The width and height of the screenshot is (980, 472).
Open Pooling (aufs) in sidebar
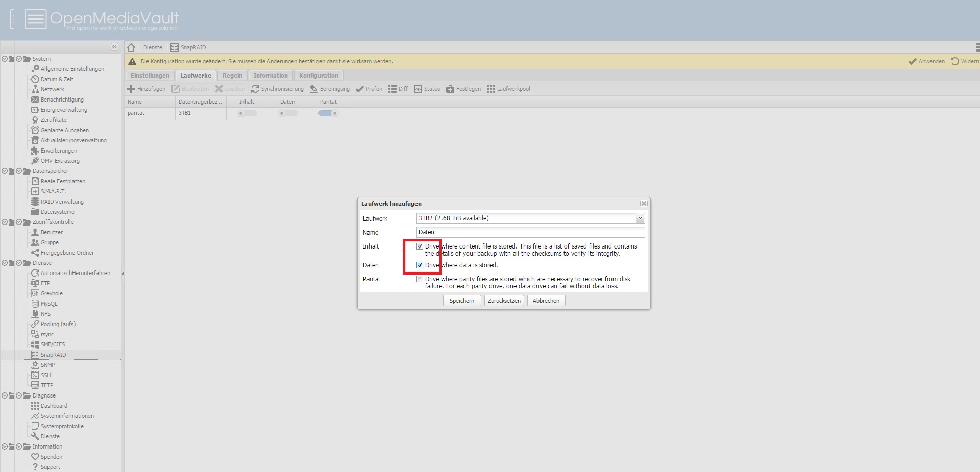click(58, 324)
